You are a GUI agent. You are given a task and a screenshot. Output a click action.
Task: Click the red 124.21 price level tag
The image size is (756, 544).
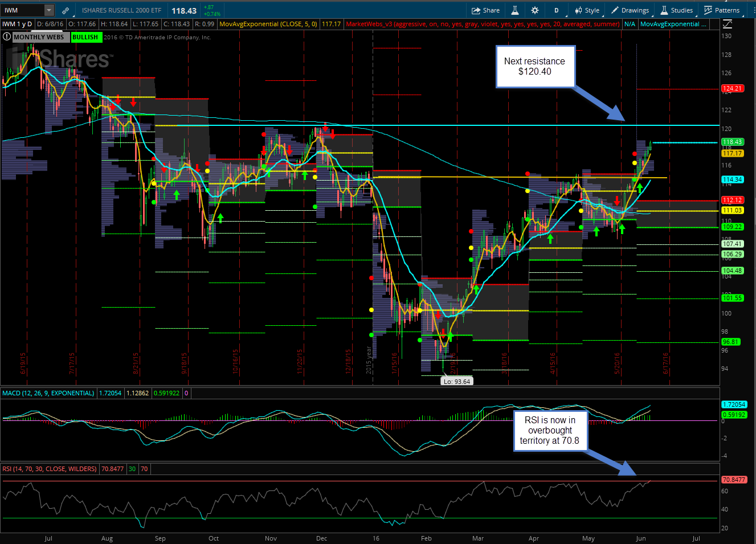point(732,88)
